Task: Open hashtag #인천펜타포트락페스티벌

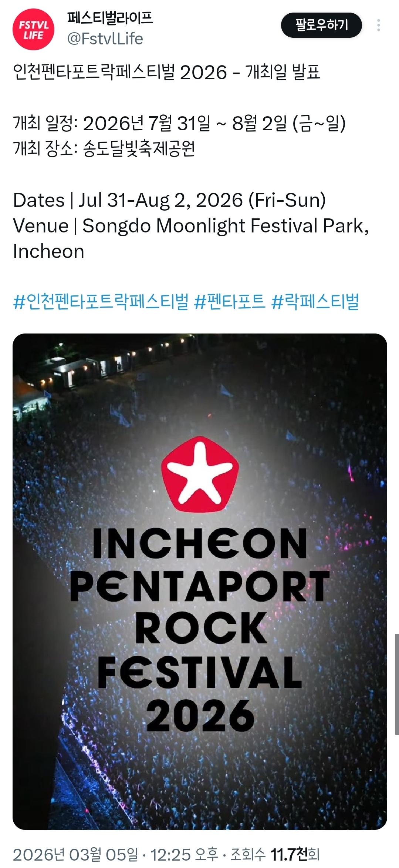Action: [101, 302]
